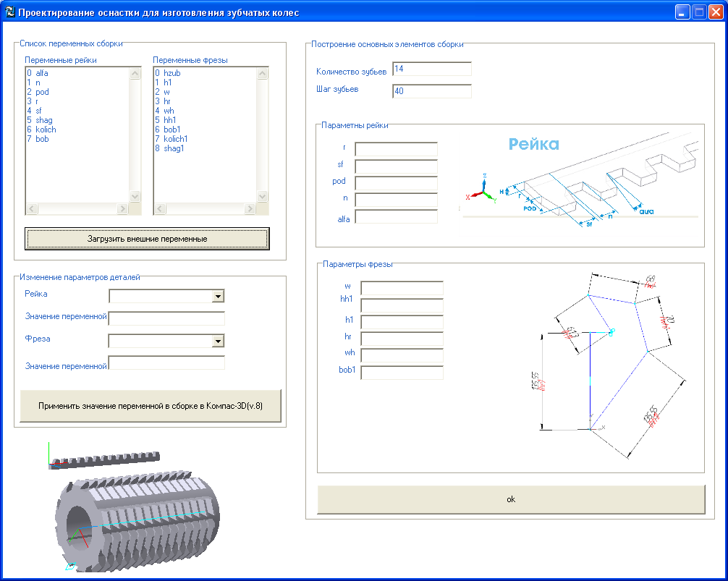Select 'shag' in rack variables list
Image resolution: width=728 pixels, height=581 pixels.
click(43, 120)
